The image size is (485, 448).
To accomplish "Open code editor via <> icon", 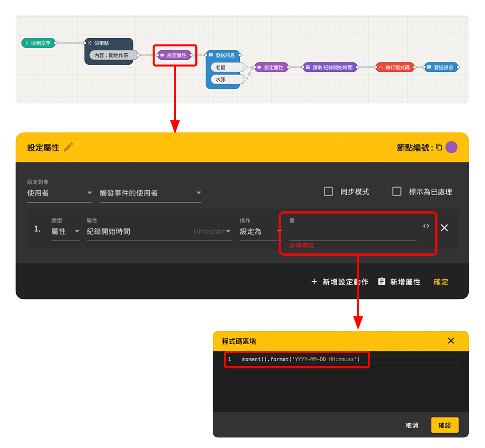I will coord(426,226).
